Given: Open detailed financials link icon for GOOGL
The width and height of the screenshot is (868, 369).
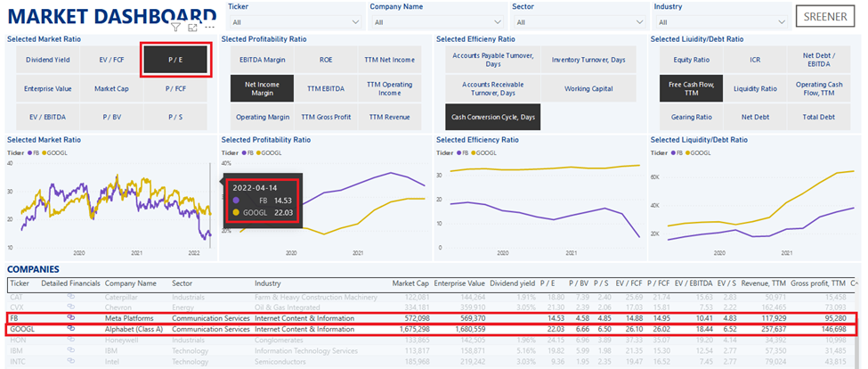Looking at the screenshot, I should (70, 329).
